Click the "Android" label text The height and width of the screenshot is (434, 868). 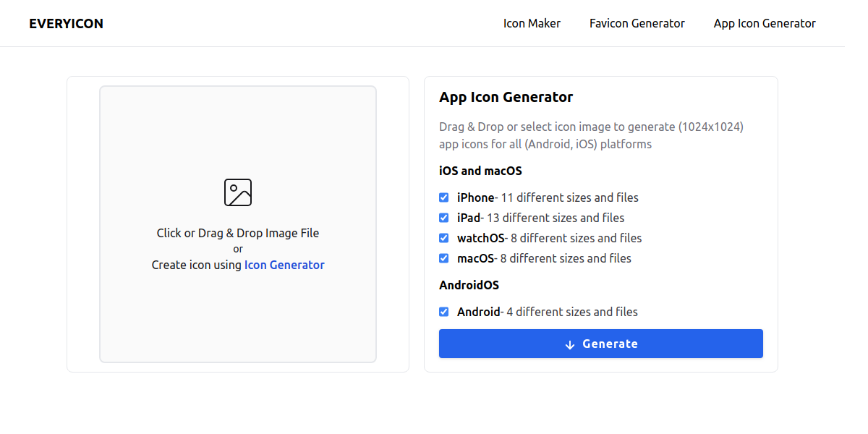click(479, 312)
